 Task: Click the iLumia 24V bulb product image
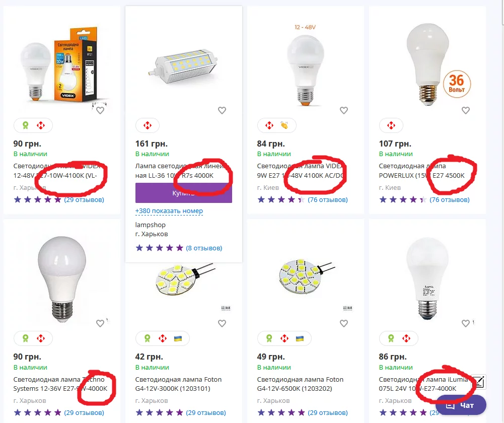(x=428, y=277)
